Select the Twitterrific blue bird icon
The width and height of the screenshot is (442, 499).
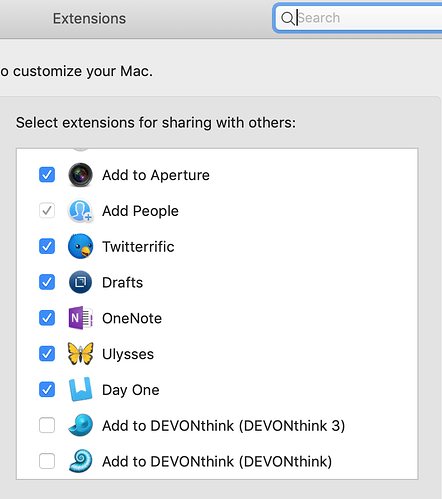(x=80, y=246)
